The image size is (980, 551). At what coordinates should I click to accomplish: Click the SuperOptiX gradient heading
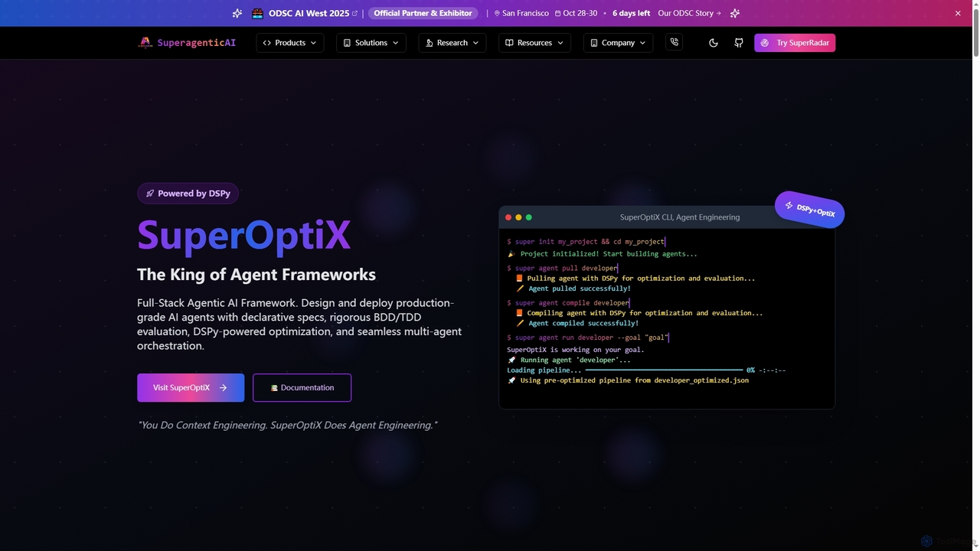(243, 235)
